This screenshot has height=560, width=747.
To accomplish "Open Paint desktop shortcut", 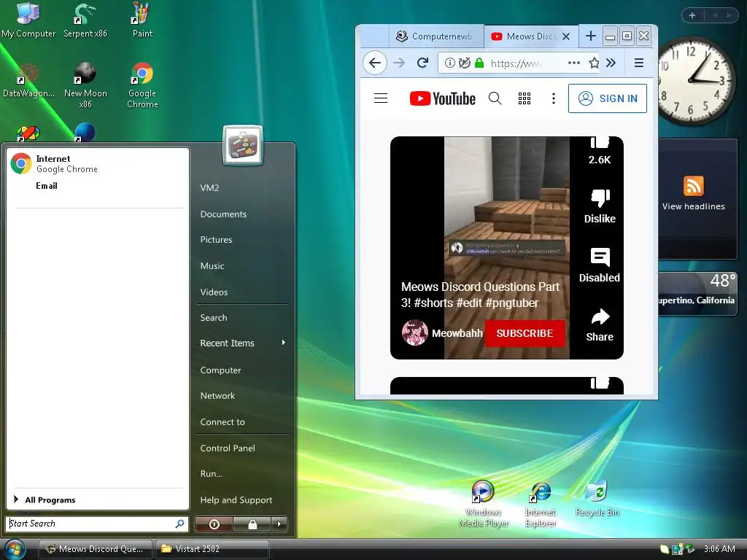I will 142,20.
